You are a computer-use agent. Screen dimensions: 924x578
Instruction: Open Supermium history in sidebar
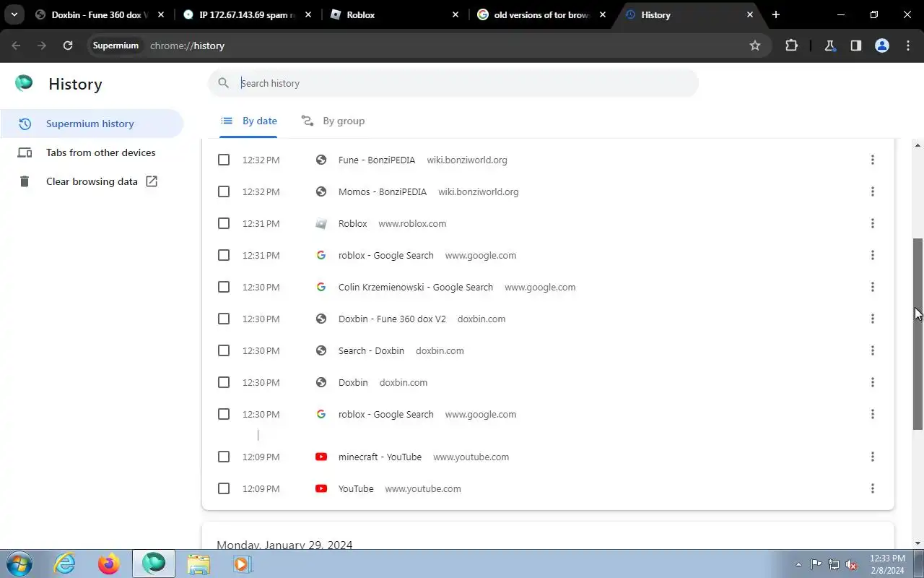tap(92, 124)
